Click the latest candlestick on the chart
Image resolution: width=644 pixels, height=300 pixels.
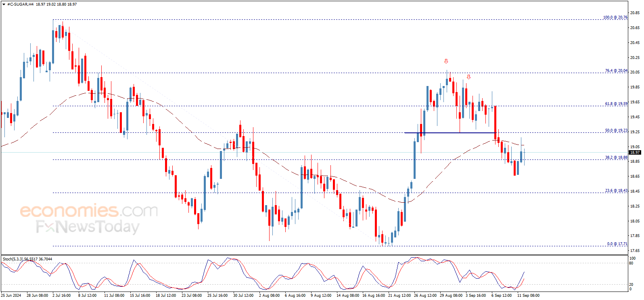(524, 157)
